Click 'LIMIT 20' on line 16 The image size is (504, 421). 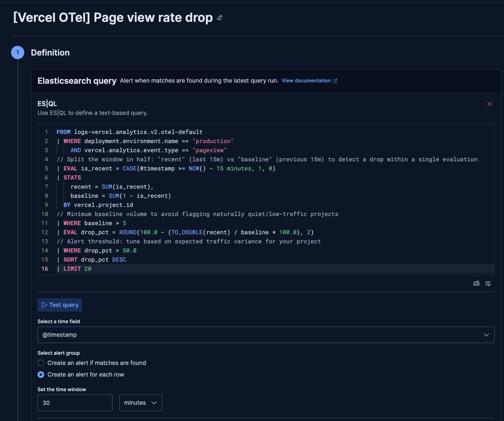pos(77,269)
